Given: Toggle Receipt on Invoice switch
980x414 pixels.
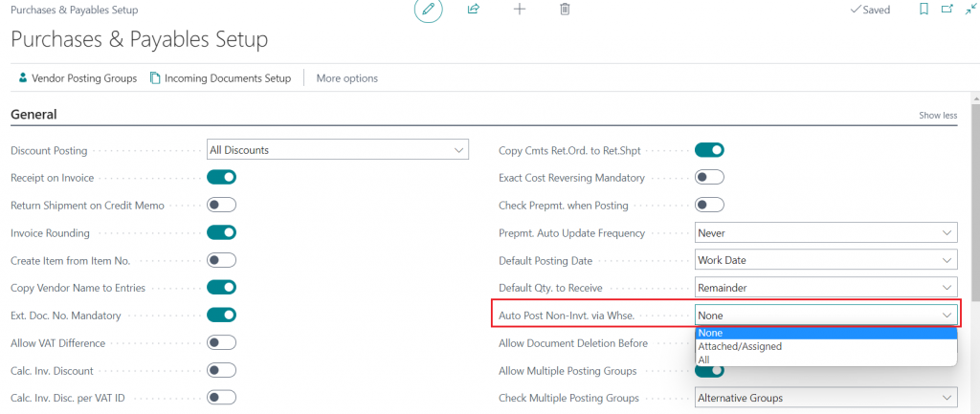Looking at the screenshot, I should click(x=221, y=177).
